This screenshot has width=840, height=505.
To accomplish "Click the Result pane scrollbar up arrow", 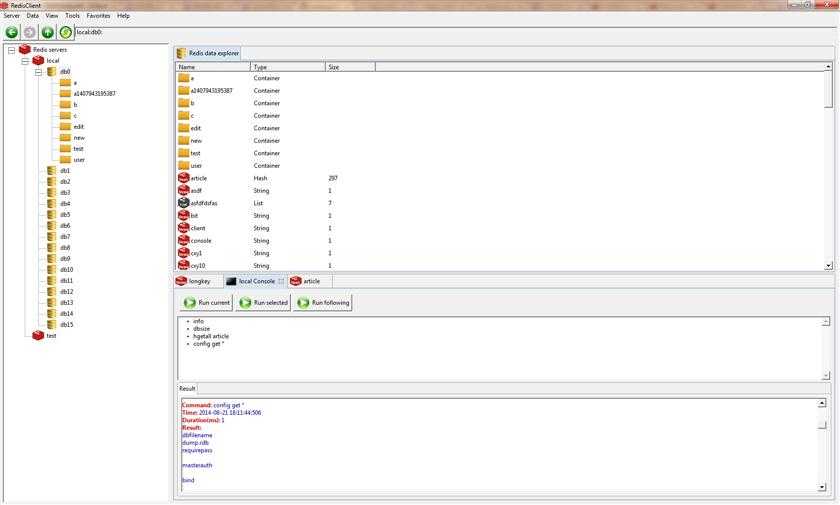I will pyautogui.click(x=822, y=403).
